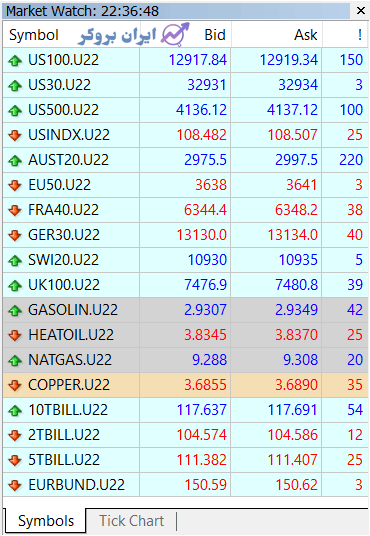Screen dimensions: 370x536
Task: Click the US100 bid price 12917.84
Action: (x=198, y=60)
